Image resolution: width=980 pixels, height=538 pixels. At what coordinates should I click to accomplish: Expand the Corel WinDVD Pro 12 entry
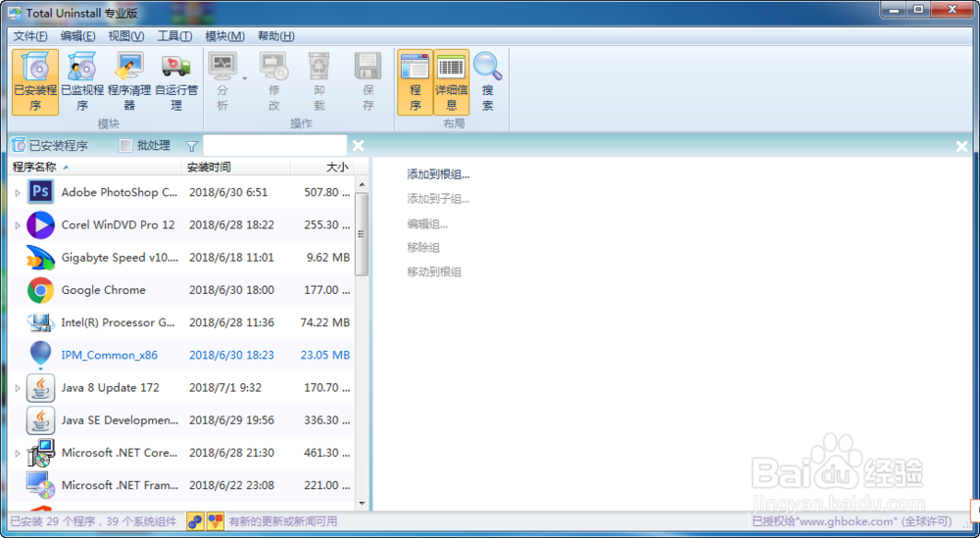click(18, 225)
